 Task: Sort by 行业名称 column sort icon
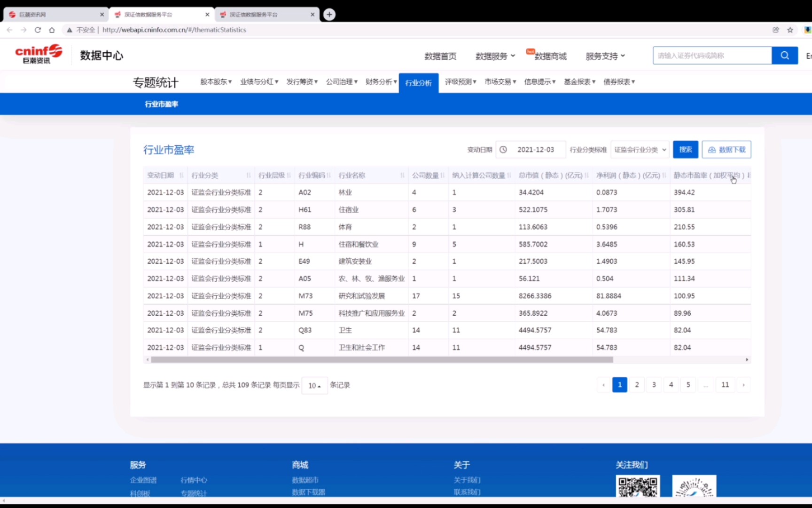402,175
